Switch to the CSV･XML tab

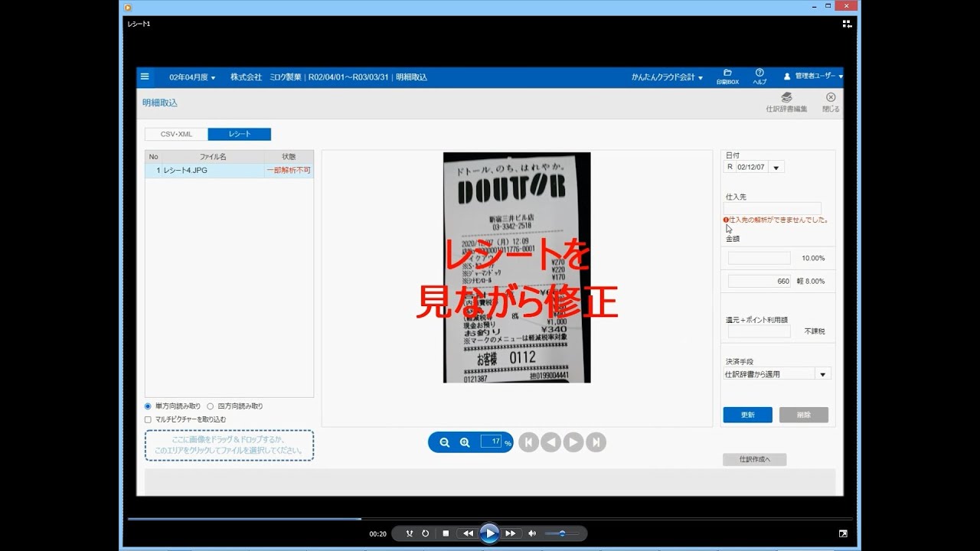[x=176, y=134]
